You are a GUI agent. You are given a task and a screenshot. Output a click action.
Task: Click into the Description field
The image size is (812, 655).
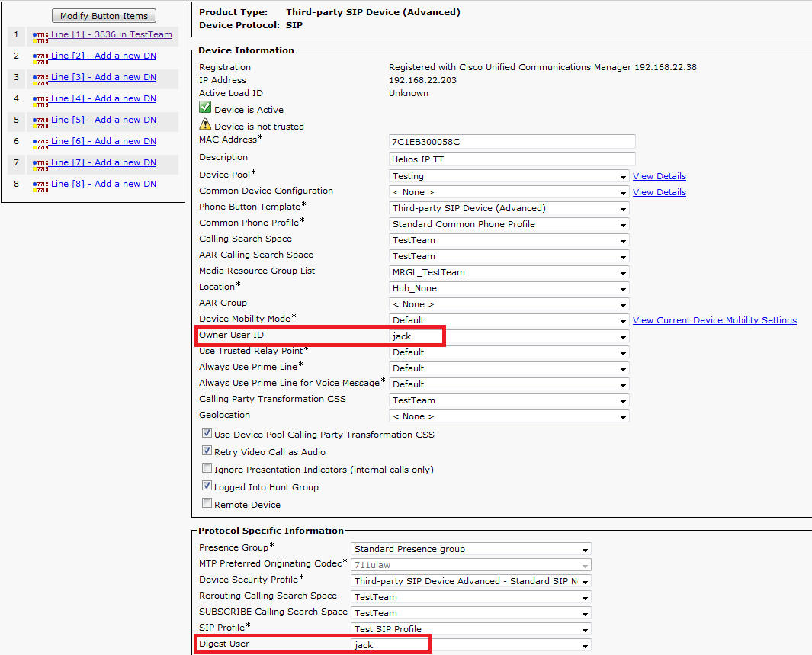[512, 159]
